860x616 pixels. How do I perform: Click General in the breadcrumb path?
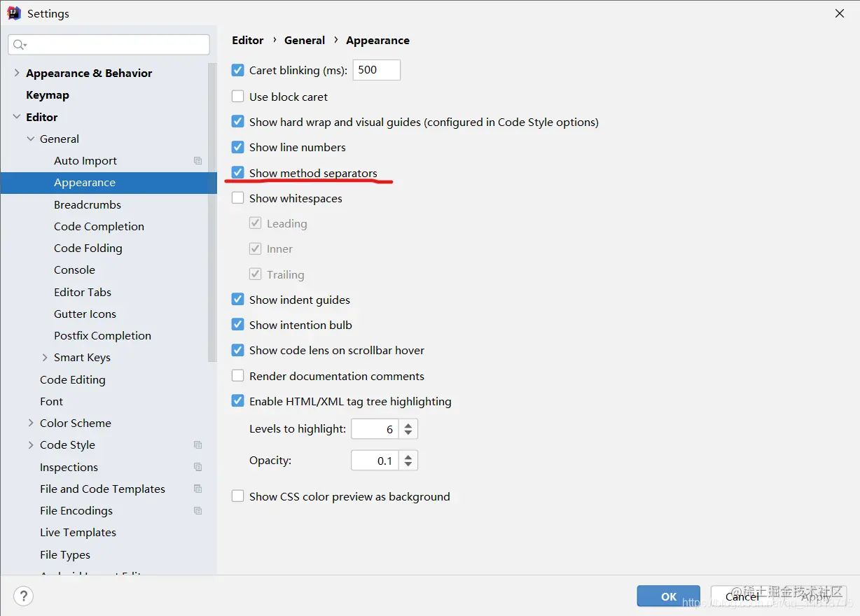[x=305, y=40]
